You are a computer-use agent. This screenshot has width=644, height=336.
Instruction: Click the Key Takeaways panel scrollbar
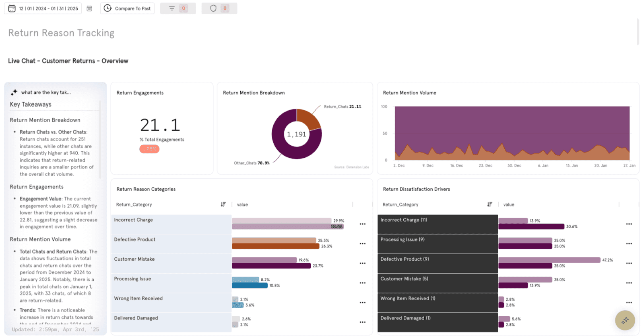100,140
